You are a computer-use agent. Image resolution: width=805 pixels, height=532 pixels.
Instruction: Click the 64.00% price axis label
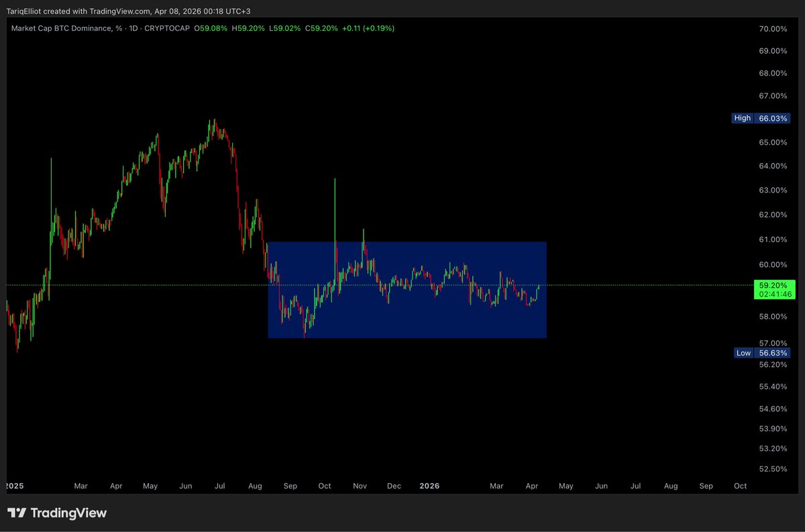tap(772, 166)
